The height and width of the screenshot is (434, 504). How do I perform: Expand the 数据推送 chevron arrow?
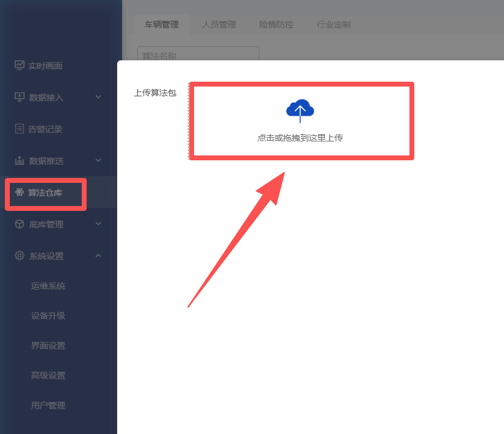[x=98, y=160]
